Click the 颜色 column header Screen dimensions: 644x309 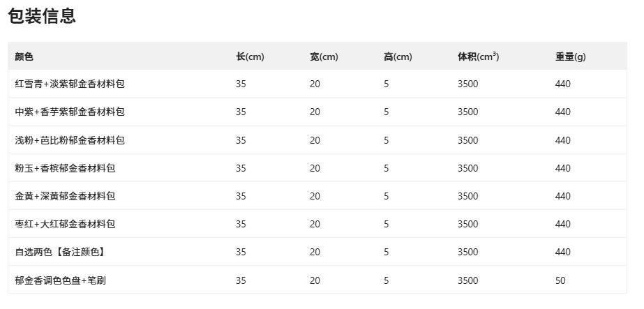[x=24, y=56]
